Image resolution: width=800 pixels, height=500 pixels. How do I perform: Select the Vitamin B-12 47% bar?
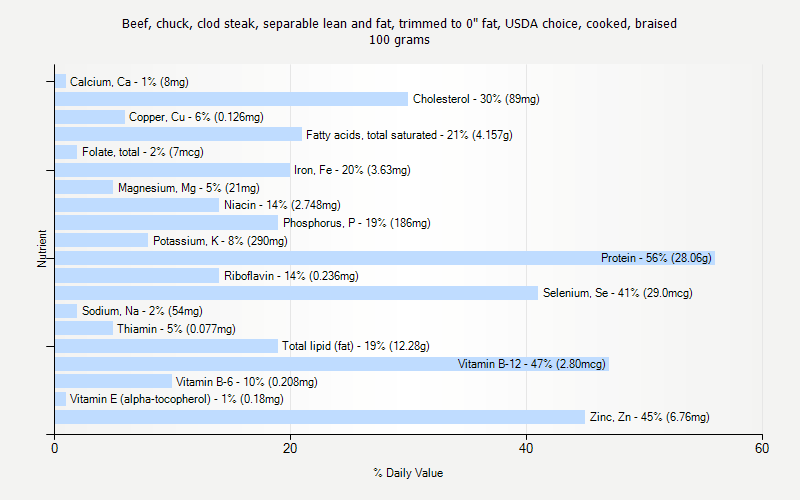point(332,364)
